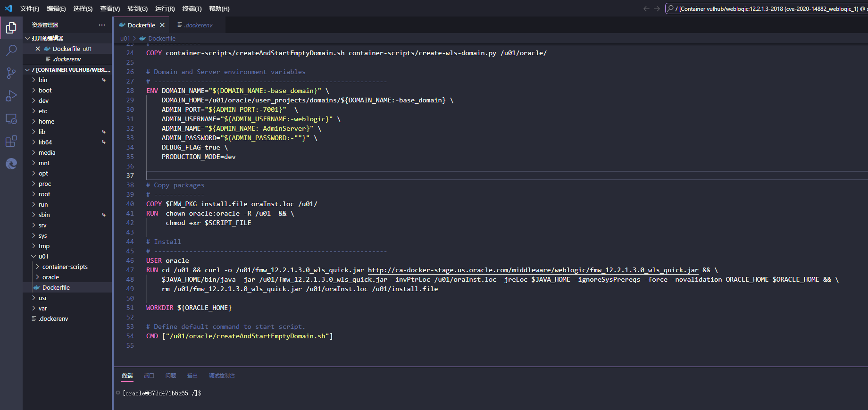This screenshot has width=868, height=410.
Task: Open the 转到(G) menu
Action: tap(137, 8)
